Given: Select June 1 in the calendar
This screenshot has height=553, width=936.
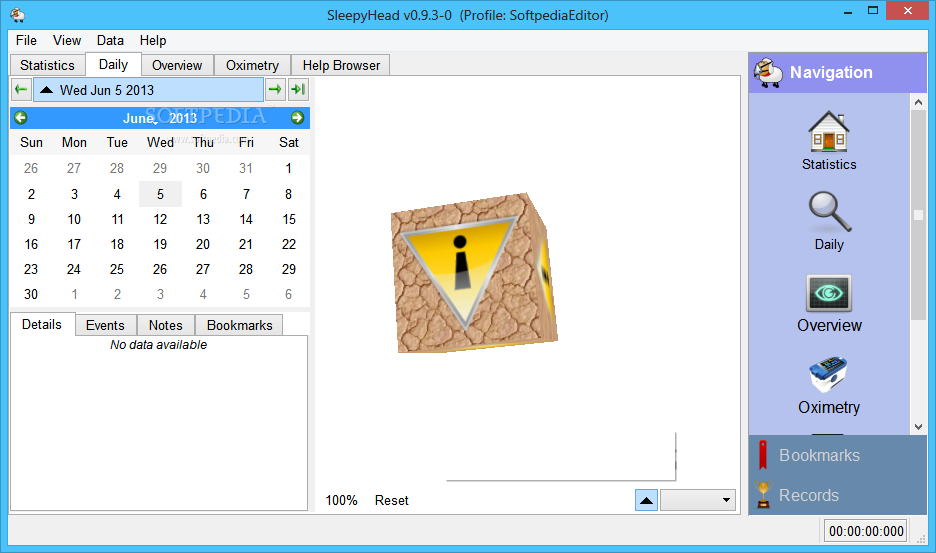Looking at the screenshot, I should [288, 168].
